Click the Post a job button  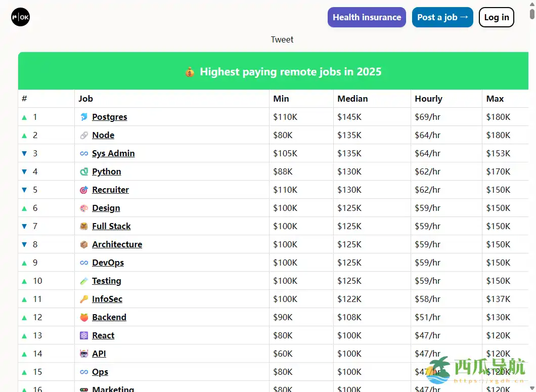point(442,17)
